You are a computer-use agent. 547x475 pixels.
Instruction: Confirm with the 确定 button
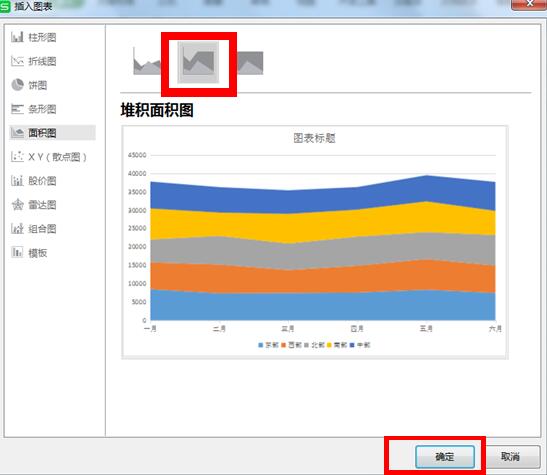pyautogui.click(x=445, y=457)
